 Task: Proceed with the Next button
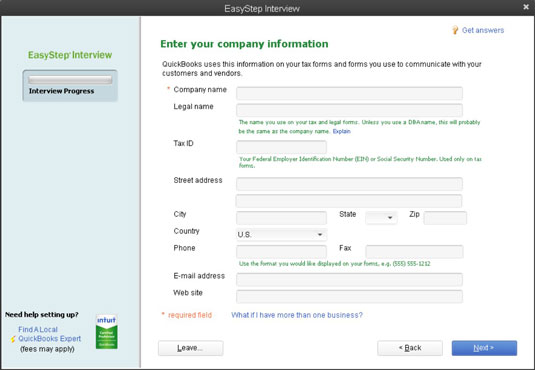(484, 348)
